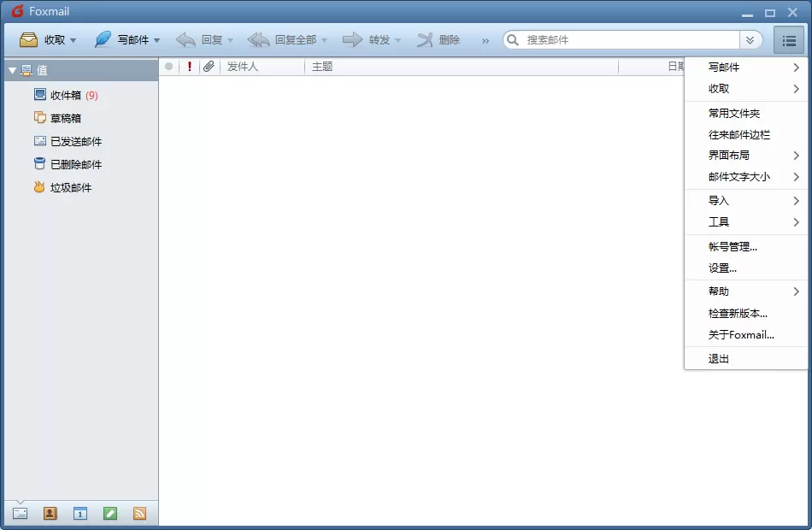This screenshot has height=530, width=812.
Task: Choose 检查新版本... menu item
Action: 745,313
